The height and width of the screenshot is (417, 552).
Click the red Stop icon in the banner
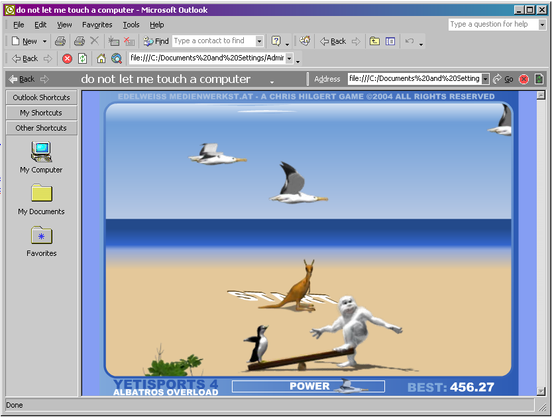(x=524, y=79)
